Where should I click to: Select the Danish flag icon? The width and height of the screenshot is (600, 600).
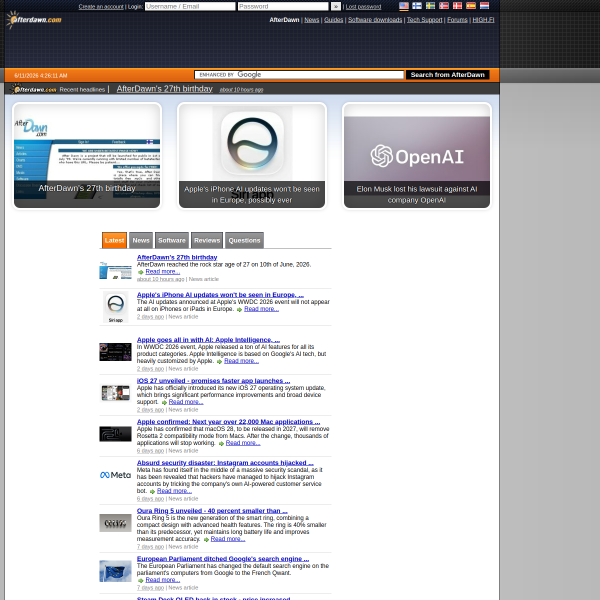(457, 6)
